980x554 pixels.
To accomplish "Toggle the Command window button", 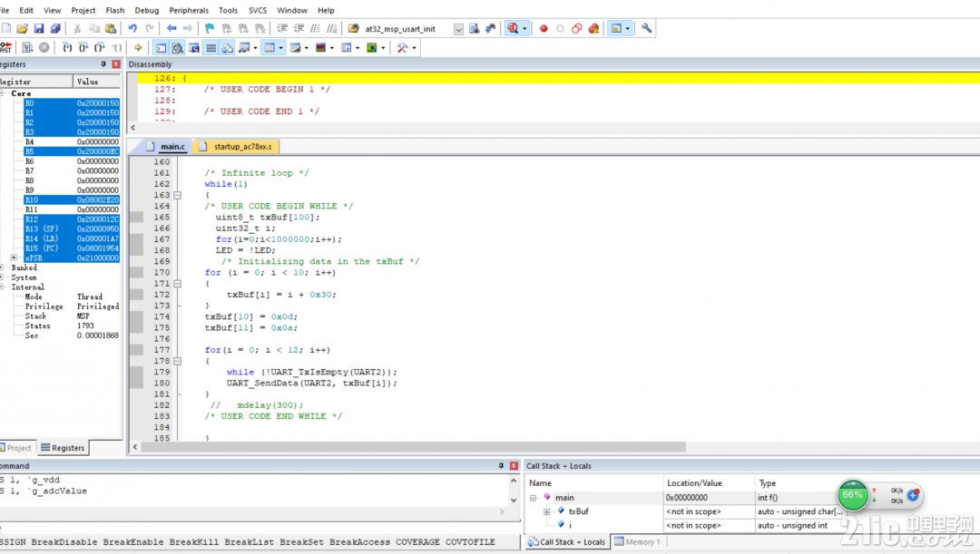I will (x=161, y=47).
